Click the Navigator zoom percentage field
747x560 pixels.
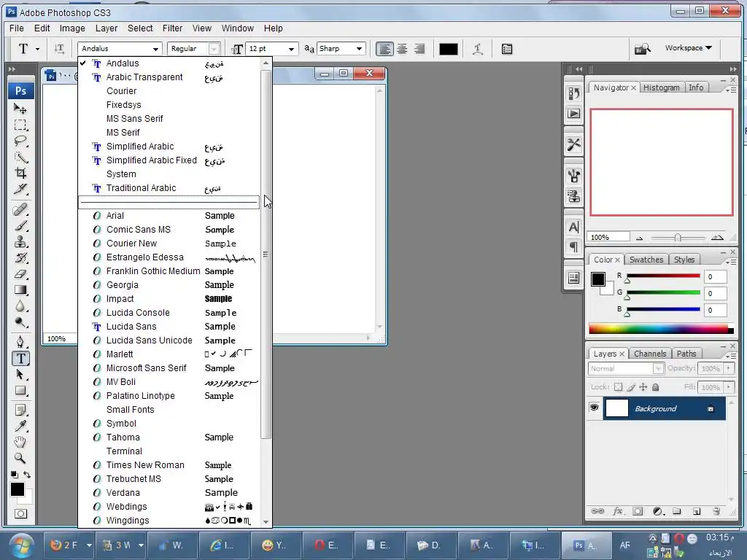tap(608, 237)
